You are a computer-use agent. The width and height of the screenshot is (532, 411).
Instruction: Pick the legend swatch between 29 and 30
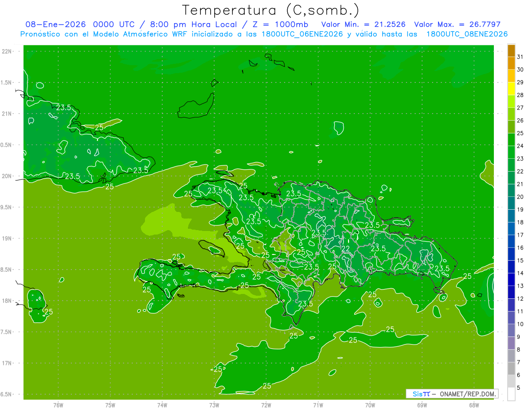pyautogui.click(x=511, y=76)
